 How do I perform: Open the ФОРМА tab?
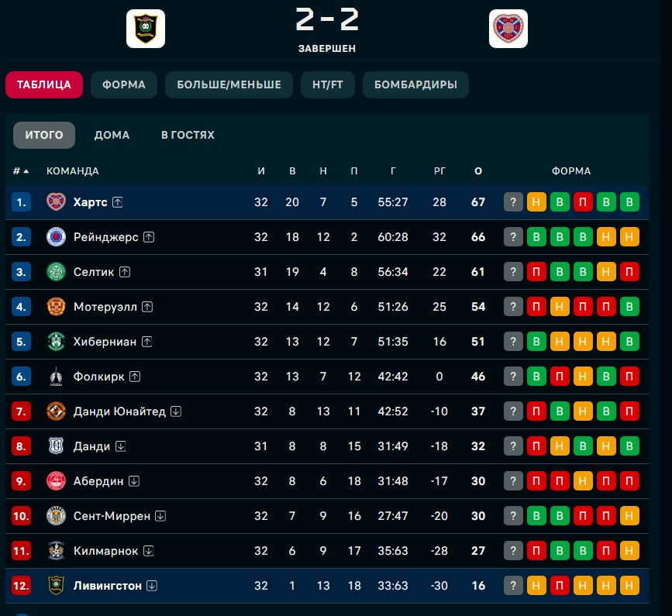[x=124, y=84]
